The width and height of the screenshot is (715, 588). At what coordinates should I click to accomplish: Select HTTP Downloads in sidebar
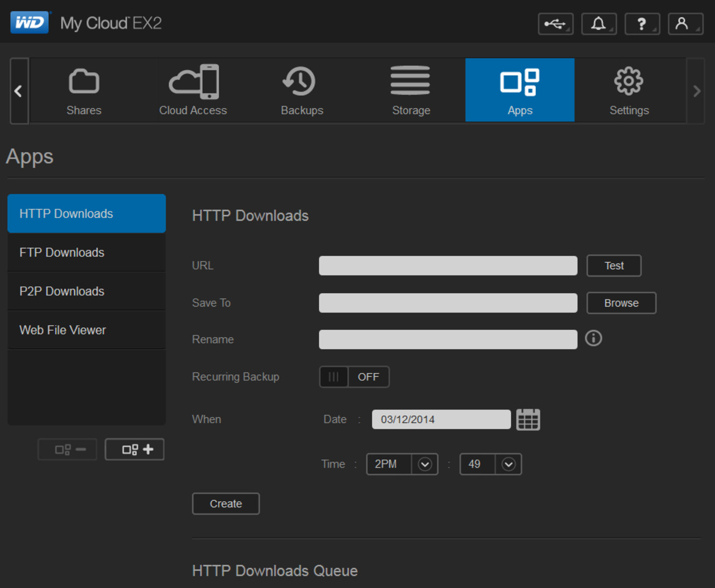[x=87, y=214]
